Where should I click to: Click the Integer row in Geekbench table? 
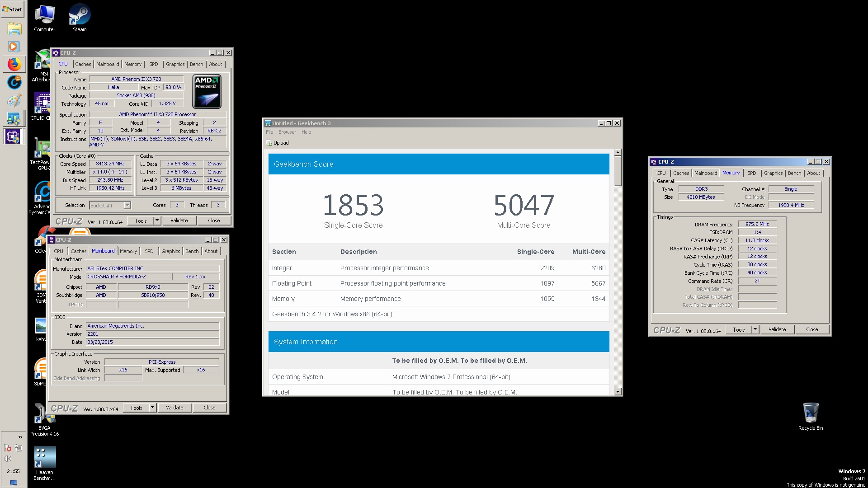[x=439, y=268]
